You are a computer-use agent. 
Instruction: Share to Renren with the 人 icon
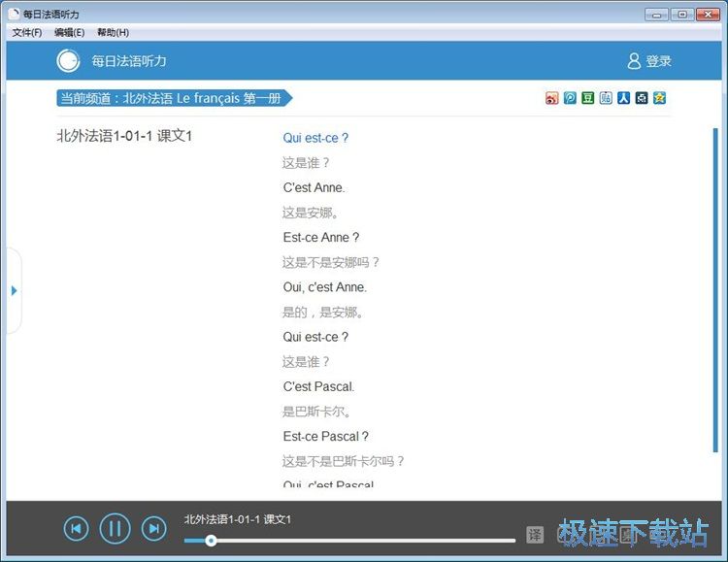(x=623, y=98)
